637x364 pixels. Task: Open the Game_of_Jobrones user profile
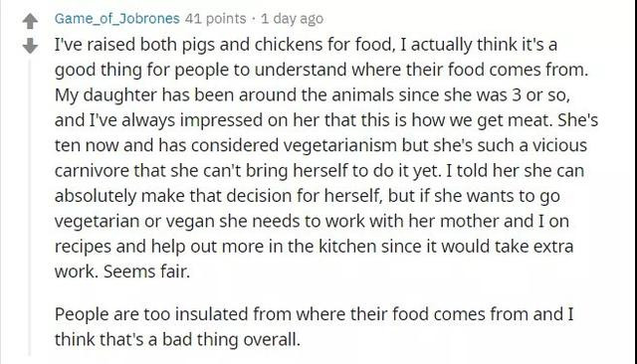[117, 19]
